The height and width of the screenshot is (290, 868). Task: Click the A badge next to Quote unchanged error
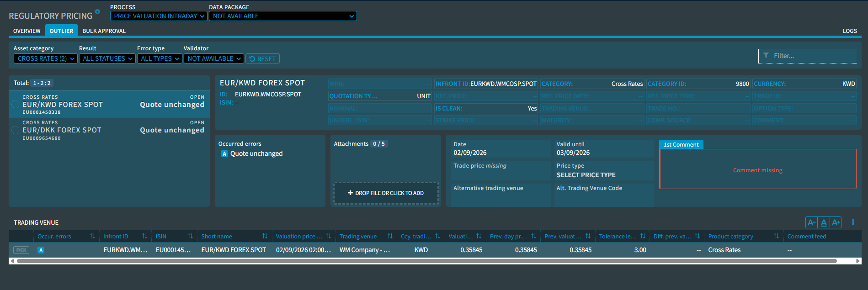pyautogui.click(x=224, y=154)
